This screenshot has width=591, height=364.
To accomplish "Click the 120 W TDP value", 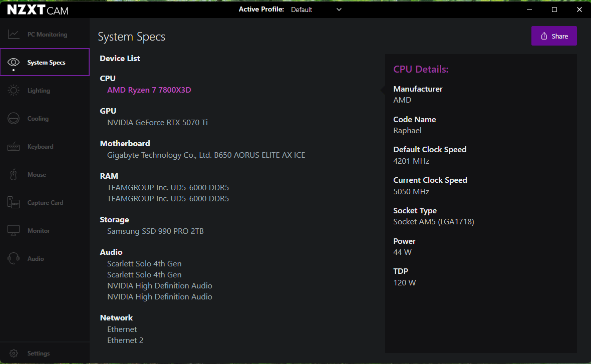I will coord(404,282).
